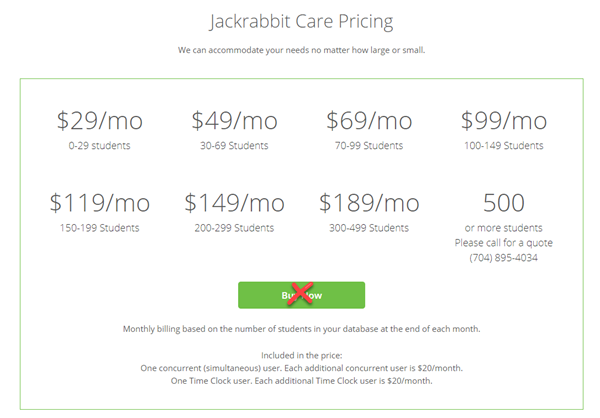Image resolution: width=600 pixels, height=418 pixels.
Task: Select the $189/mo pricing tier
Action: click(369, 203)
